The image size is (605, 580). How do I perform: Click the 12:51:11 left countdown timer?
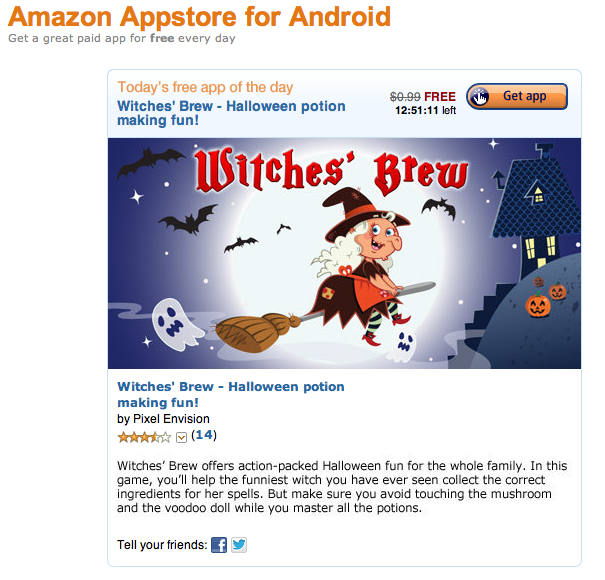pos(426,110)
